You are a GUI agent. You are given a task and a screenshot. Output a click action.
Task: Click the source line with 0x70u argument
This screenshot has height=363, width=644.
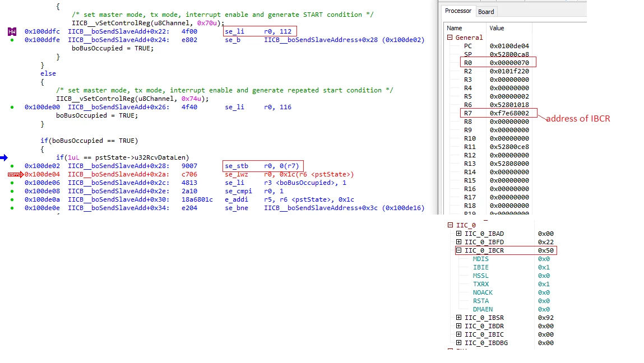coord(149,23)
